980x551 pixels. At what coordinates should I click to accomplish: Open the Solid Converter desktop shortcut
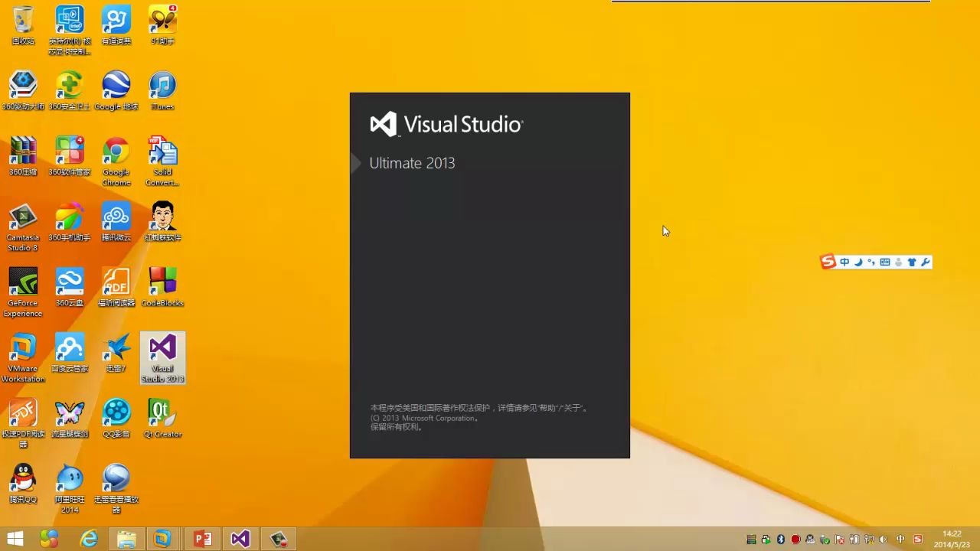(x=162, y=161)
